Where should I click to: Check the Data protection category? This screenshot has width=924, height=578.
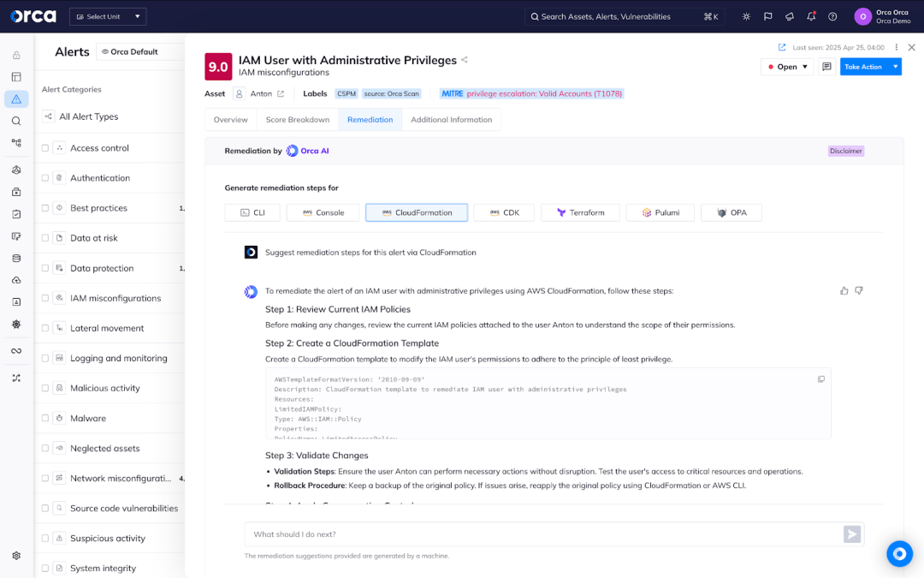click(44, 268)
